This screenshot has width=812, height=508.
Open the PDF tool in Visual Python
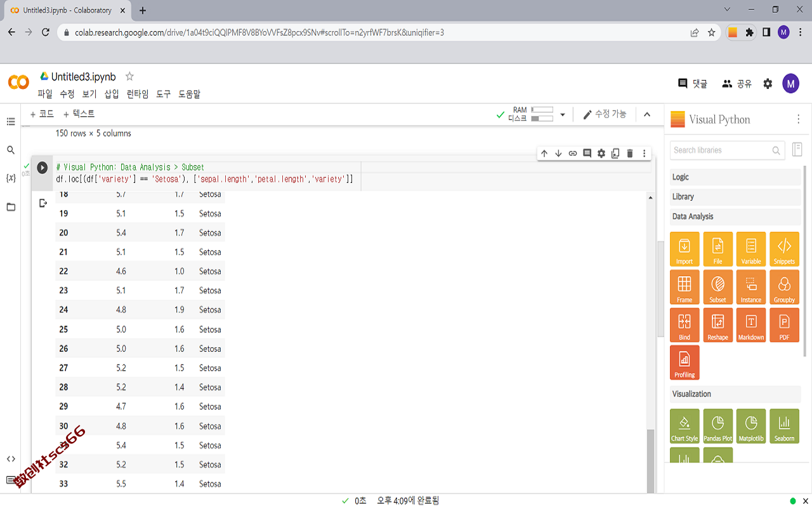[784, 325]
